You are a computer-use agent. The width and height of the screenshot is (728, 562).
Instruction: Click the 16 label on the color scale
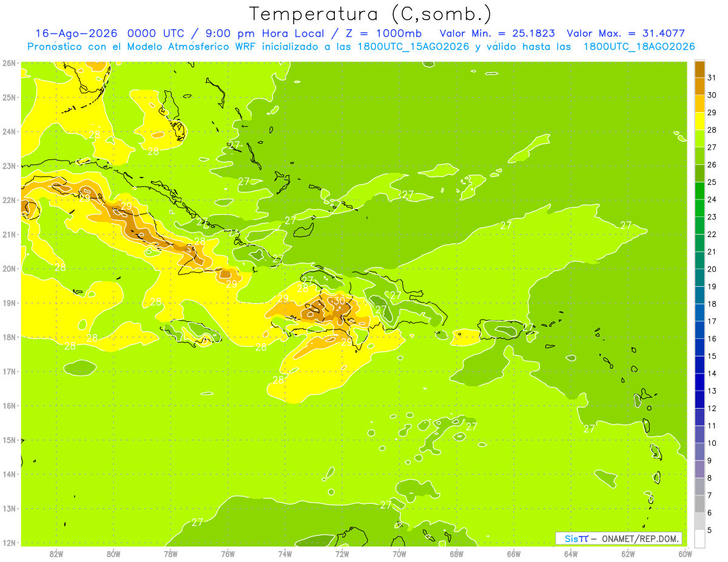712,339
